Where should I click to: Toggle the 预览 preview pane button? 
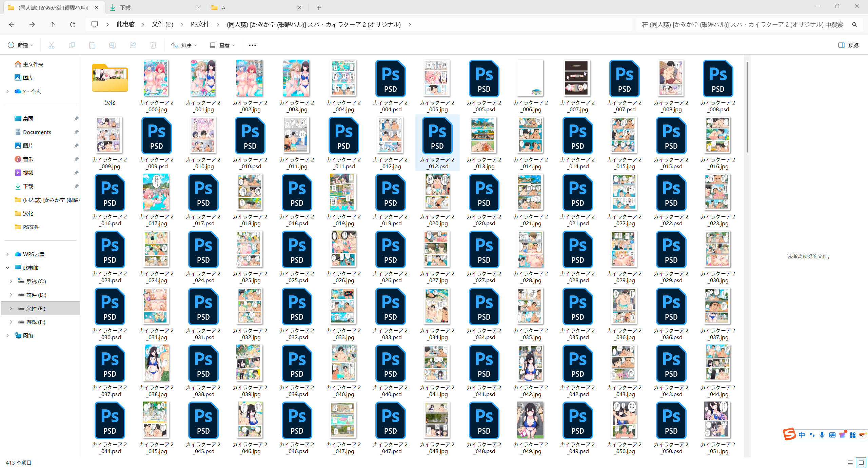848,45
